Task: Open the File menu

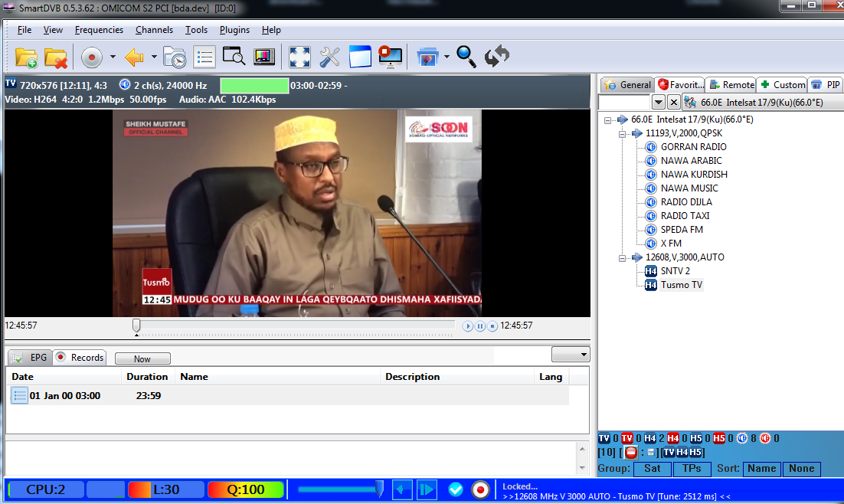Action: [x=25, y=30]
